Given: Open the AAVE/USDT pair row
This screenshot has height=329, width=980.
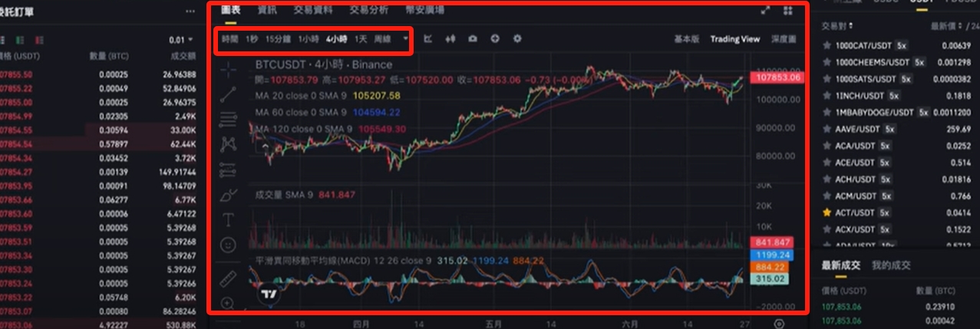Looking at the screenshot, I should [x=895, y=129].
